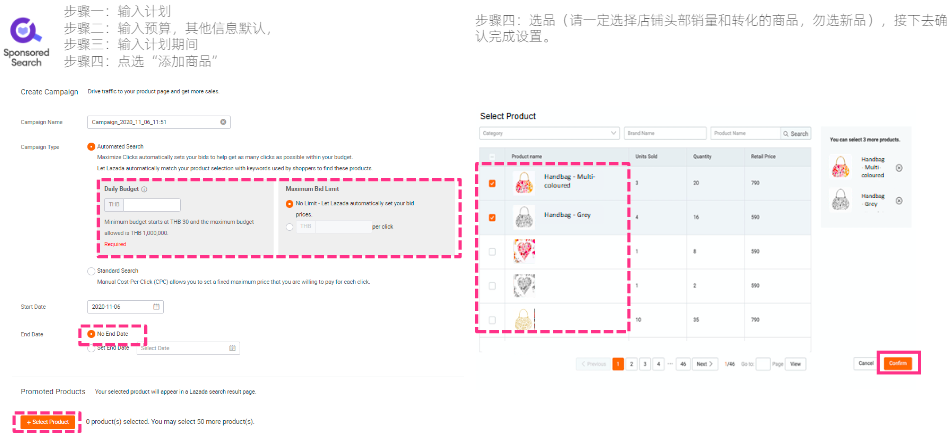The width and height of the screenshot is (950, 440).
Task: Click the Daily Budget info icon
Action: pos(145,188)
